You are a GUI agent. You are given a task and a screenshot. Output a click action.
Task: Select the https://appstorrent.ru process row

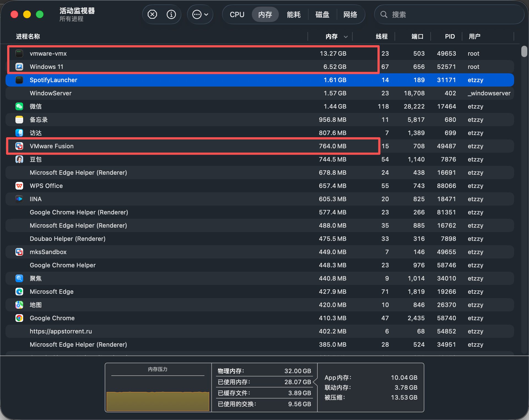165,331
